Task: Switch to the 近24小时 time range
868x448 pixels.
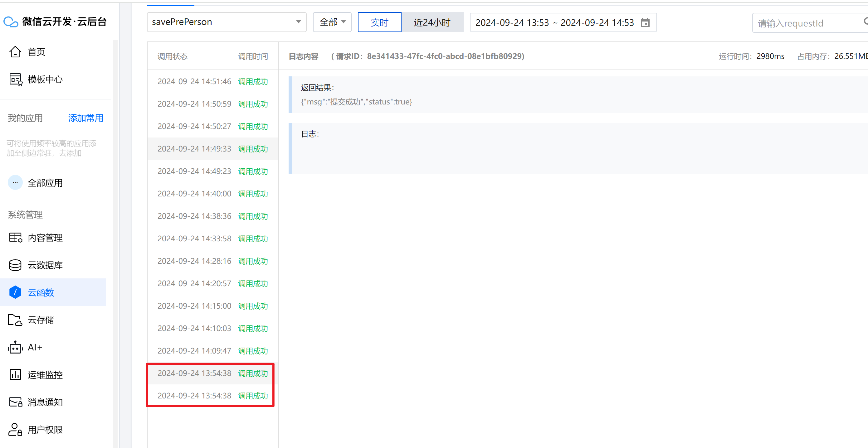Action: (432, 22)
